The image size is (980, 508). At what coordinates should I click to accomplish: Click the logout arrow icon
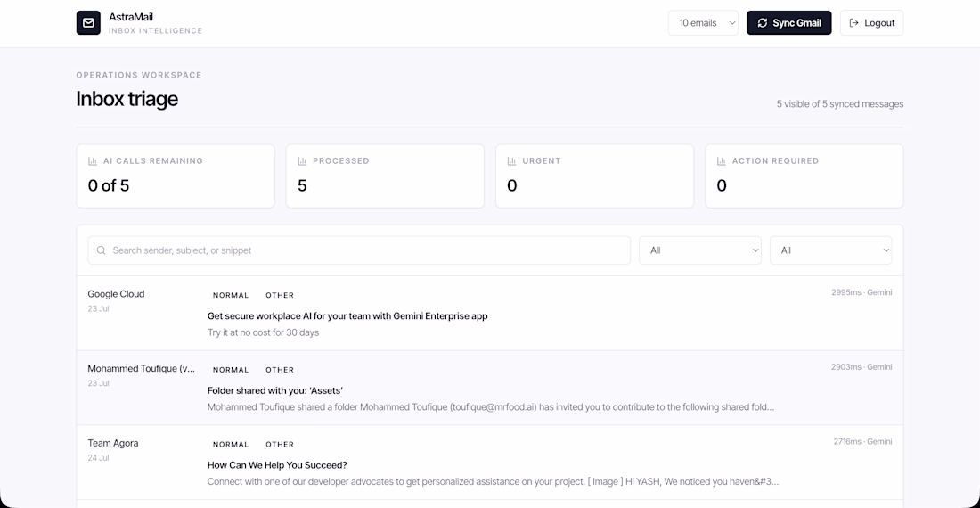pyautogui.click(x=853, y=23)
